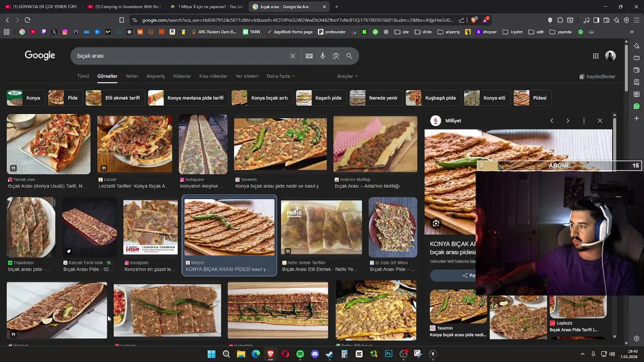Open WhatsApp in Brave sidebar
644x362 pixels.
pos(636,106)
